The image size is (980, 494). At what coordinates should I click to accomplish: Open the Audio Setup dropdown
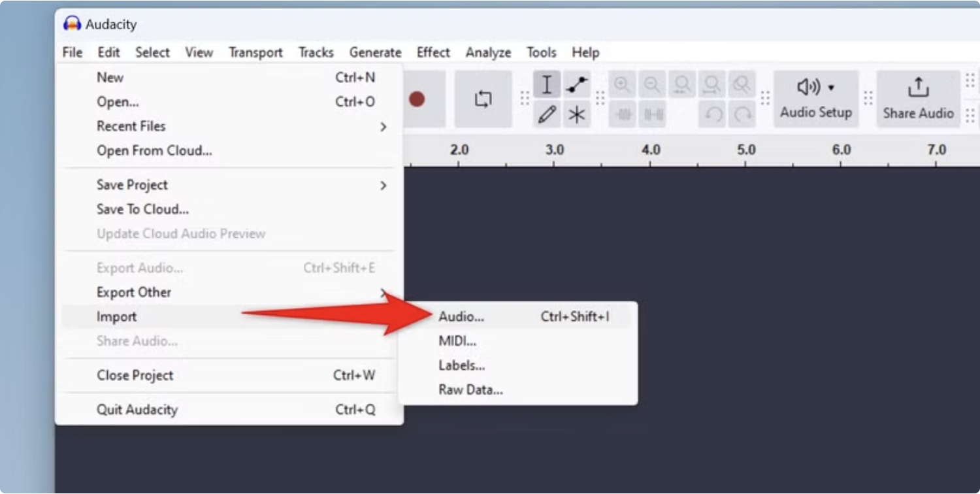point(816,99)
